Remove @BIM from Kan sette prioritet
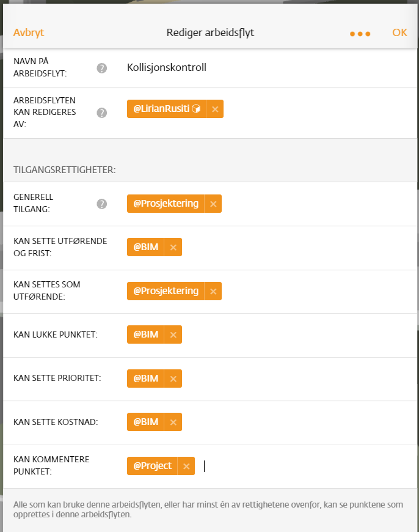419x532 pixels. tap(173, 379)
